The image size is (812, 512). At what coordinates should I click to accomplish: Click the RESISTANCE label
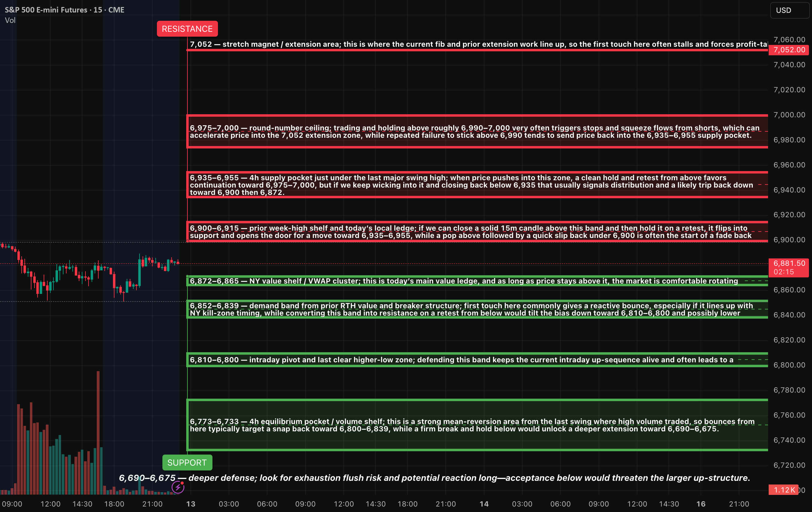click(x=187, y=29)
